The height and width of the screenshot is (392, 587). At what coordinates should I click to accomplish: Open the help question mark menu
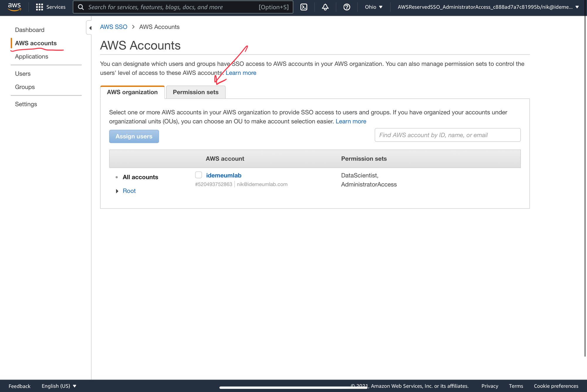[x=347, y=7]
